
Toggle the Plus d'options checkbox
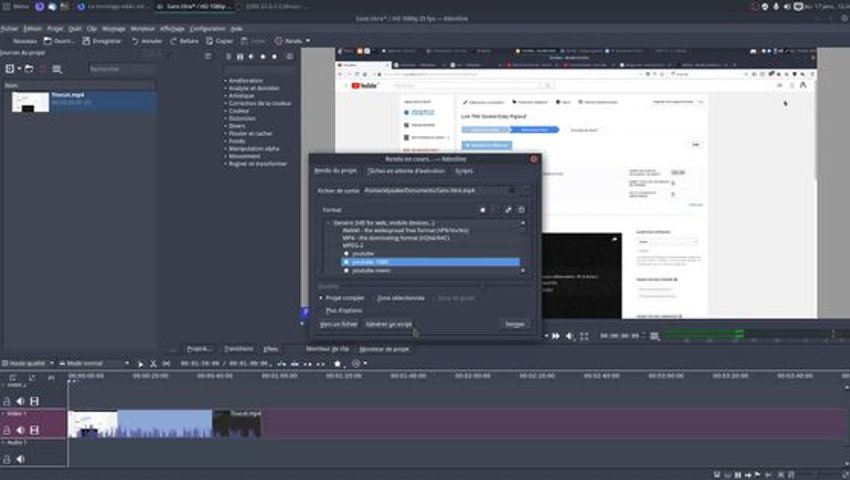pyautogui.click(x=340, y=310)
